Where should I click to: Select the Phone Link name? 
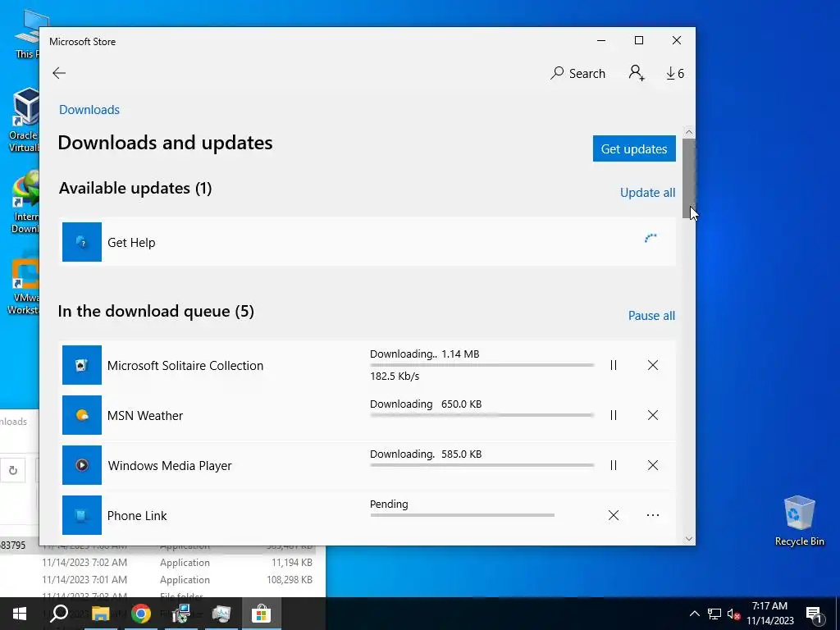tap(137, 516)
